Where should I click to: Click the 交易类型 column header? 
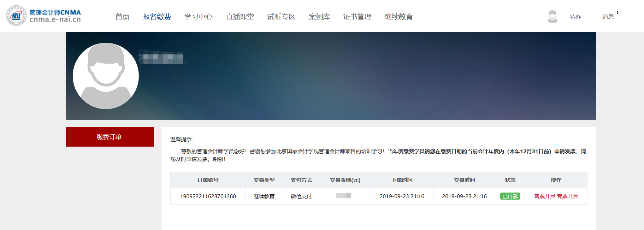click(x=264, y=180)
